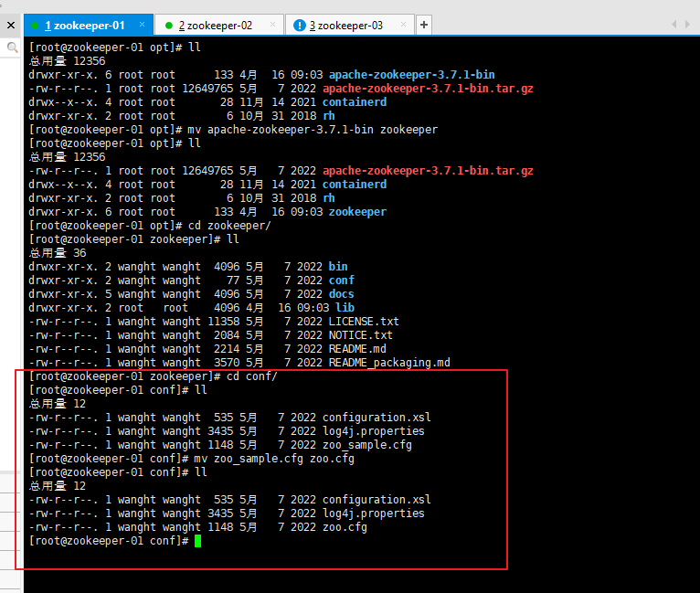Click the green status dot on the zookeeper-01 tab
Viewport: 700px width, 593px height.
coord(35,26)
